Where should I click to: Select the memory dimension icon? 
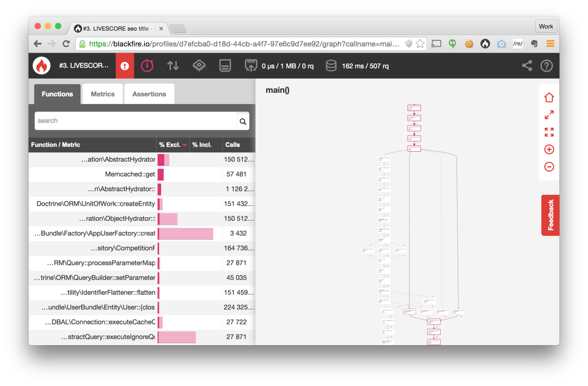click(x=225, y=66)
